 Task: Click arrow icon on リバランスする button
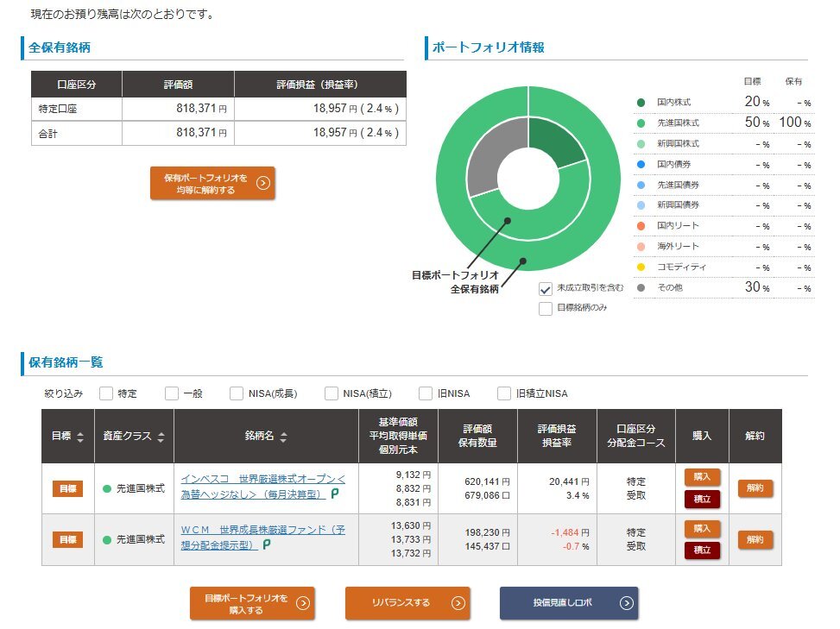(452, 603)
